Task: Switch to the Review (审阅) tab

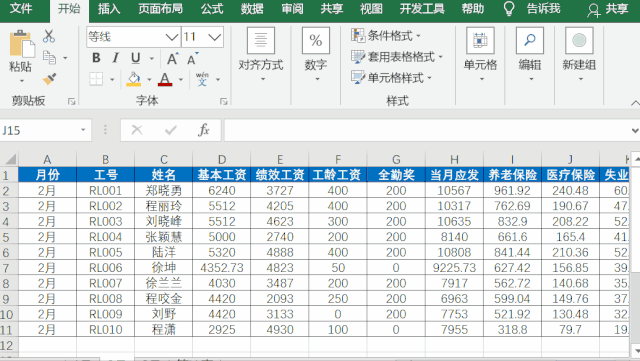Action: pos(292,9)
